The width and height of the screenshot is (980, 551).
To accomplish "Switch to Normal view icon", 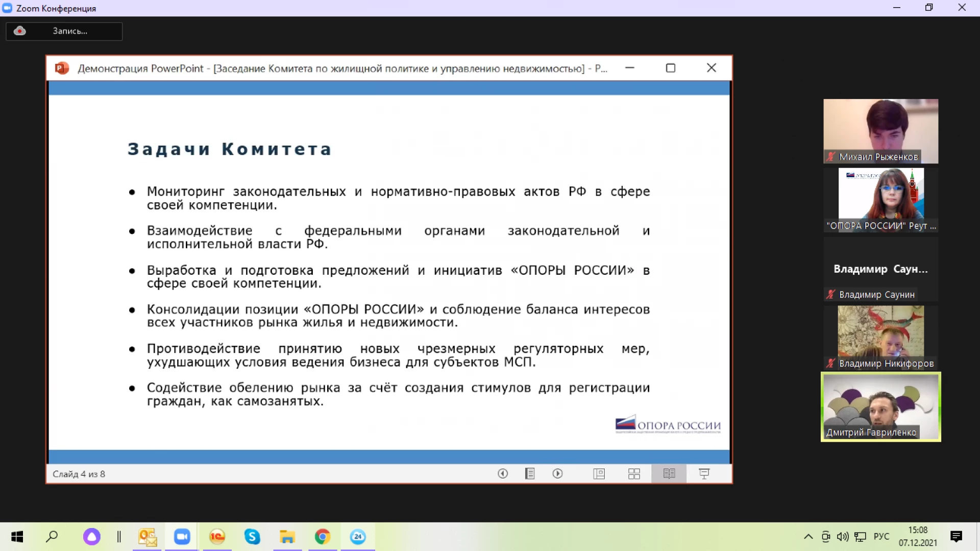I will (x=599, y=473).
